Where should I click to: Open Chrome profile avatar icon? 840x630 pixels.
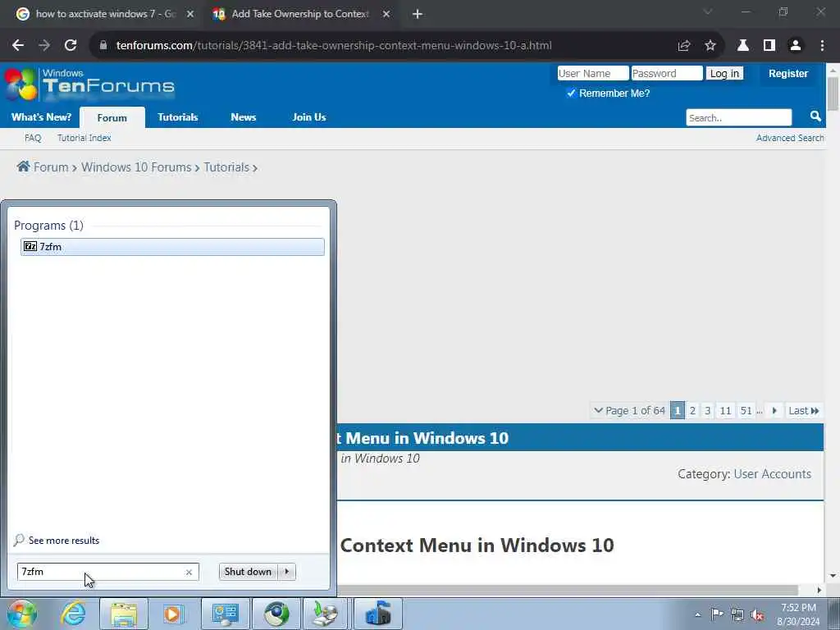[x=796, y=46]
